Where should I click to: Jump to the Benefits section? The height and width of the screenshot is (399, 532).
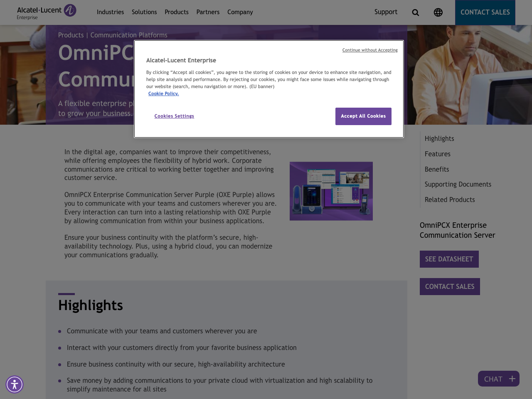point(436,169)
